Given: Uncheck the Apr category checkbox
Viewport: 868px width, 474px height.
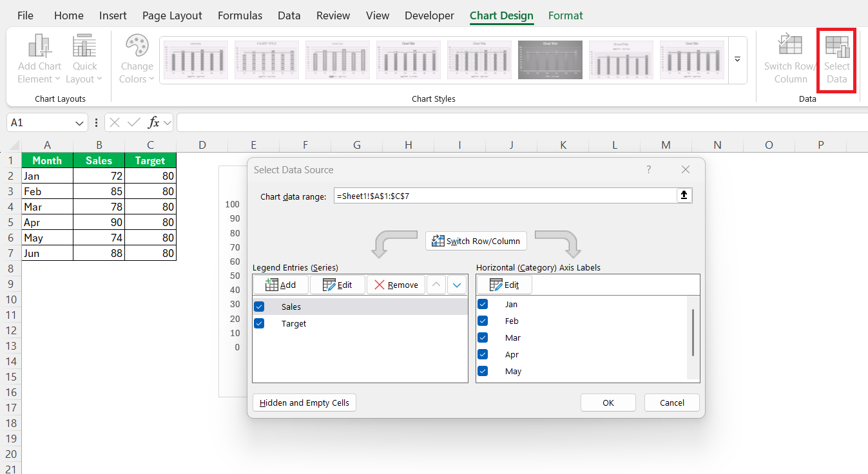Looking at the screenshot, I should pyautogui.click(x=483, y=354).
